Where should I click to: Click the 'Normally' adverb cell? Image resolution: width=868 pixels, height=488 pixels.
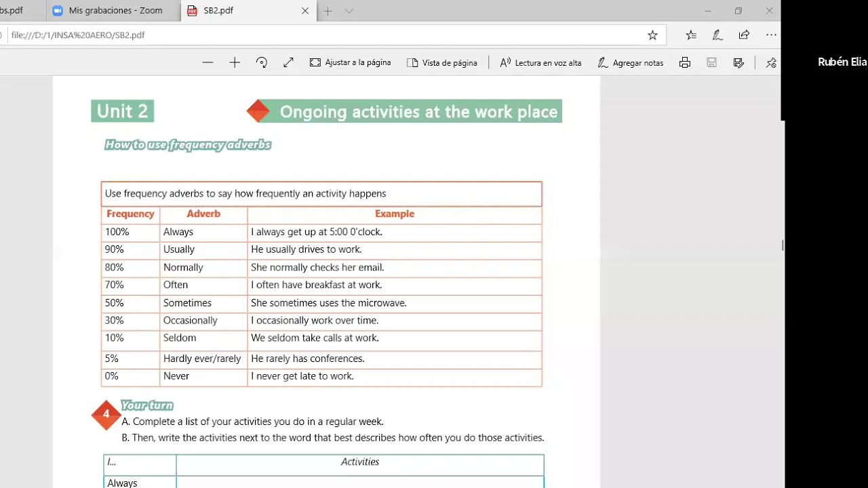(203, 268)
